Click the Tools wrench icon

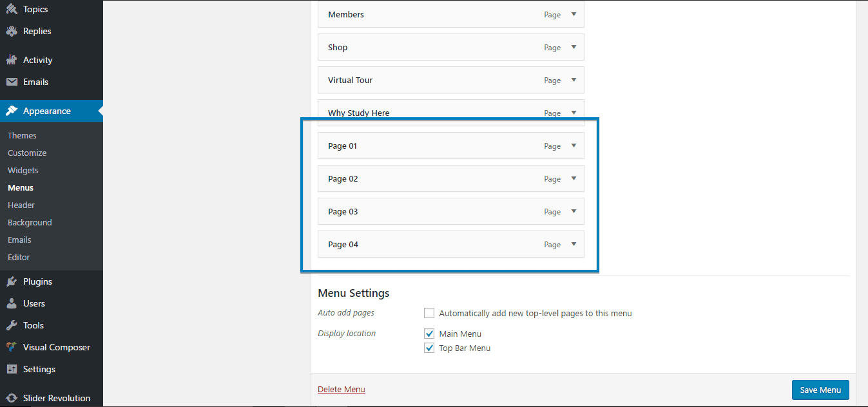pos(12,325)
